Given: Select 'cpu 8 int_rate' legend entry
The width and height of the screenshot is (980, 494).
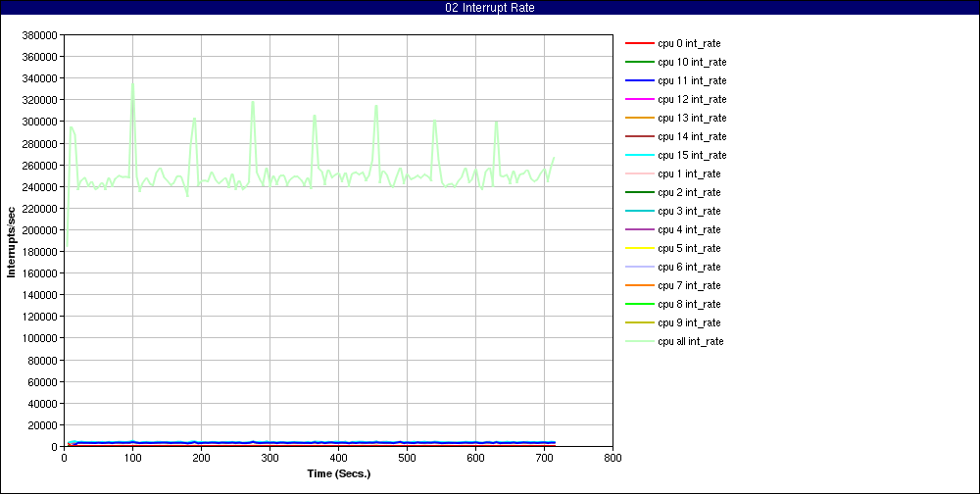Looking at the screenshot, I should pyautogui.click(x=674, y=304).
